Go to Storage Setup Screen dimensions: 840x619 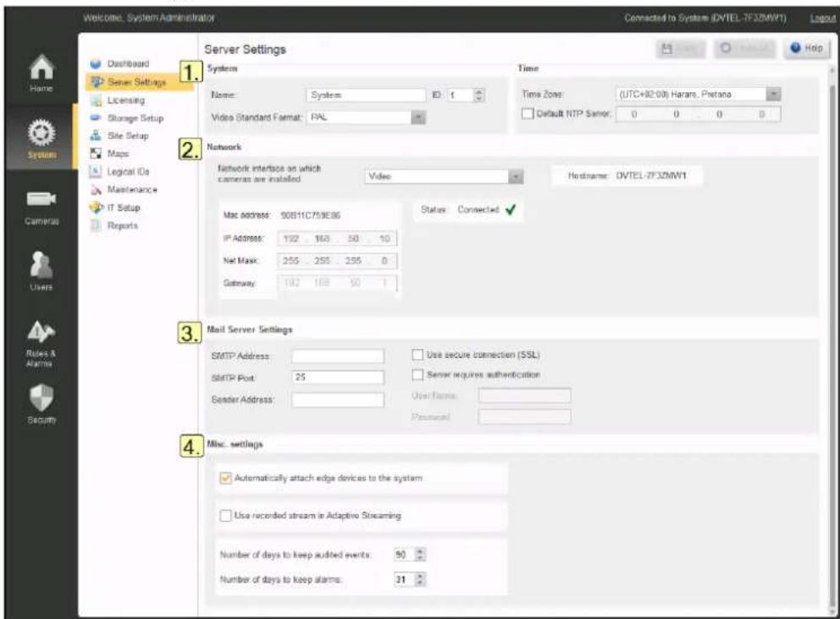(135, 118)
